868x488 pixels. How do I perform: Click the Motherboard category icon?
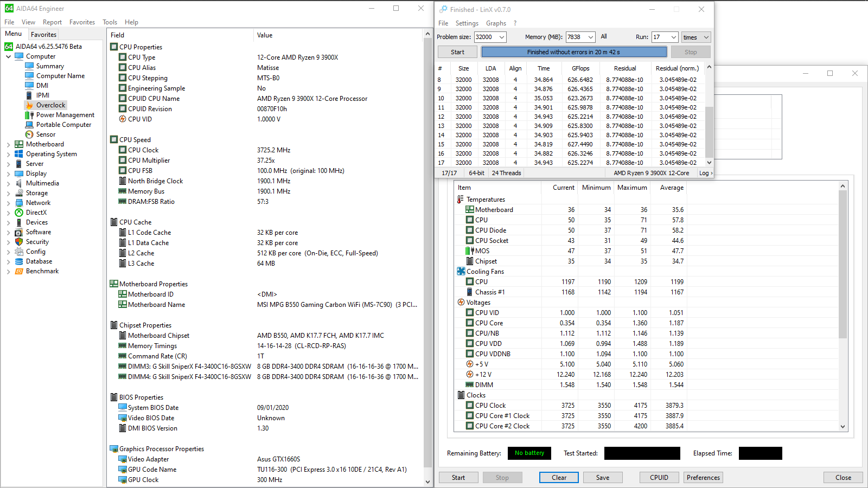19,144
